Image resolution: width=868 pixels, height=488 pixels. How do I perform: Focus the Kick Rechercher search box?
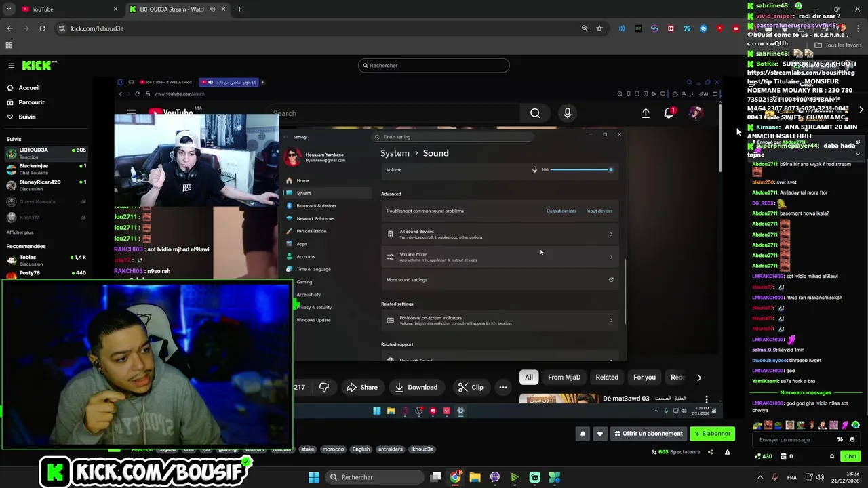pyautogui.click(x=434, y=66)
